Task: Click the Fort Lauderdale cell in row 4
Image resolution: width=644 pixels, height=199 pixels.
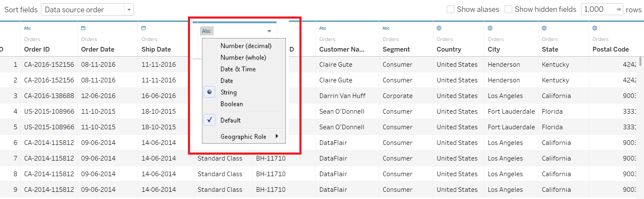Action: point(511,112)
